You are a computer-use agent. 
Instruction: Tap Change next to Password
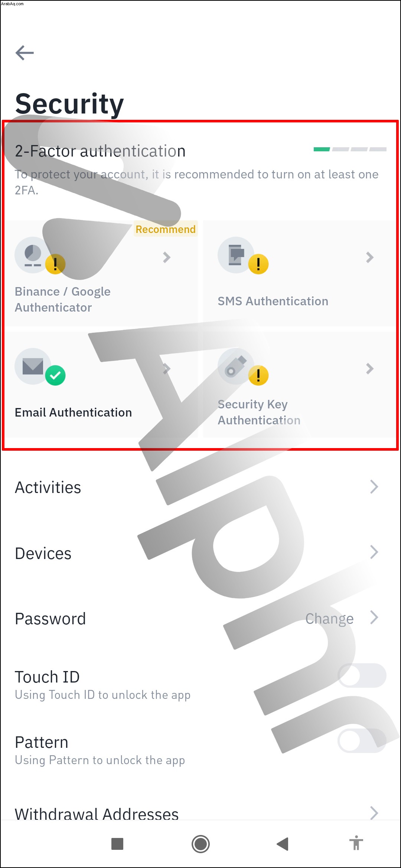(329, 618)
